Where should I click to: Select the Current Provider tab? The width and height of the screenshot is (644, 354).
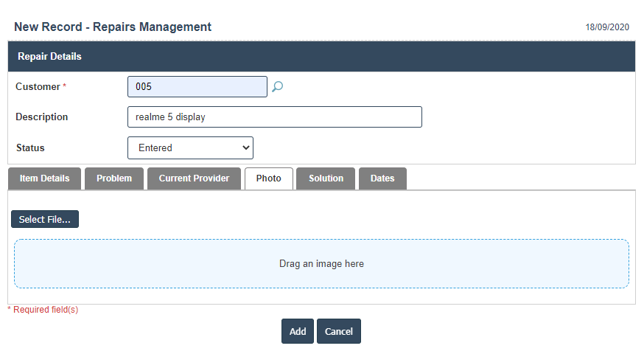point(194,178)
